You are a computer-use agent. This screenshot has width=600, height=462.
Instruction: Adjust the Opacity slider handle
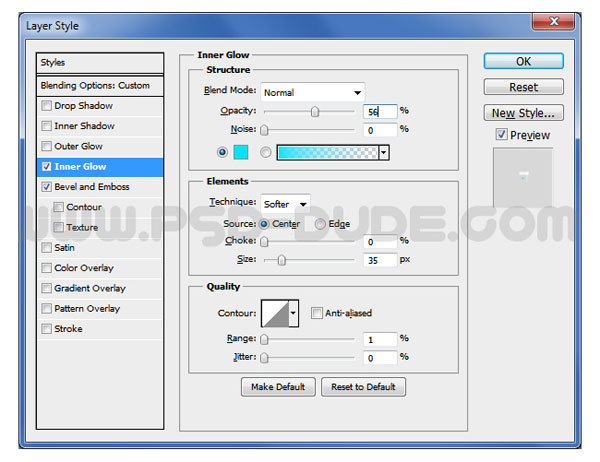(315, 112)
